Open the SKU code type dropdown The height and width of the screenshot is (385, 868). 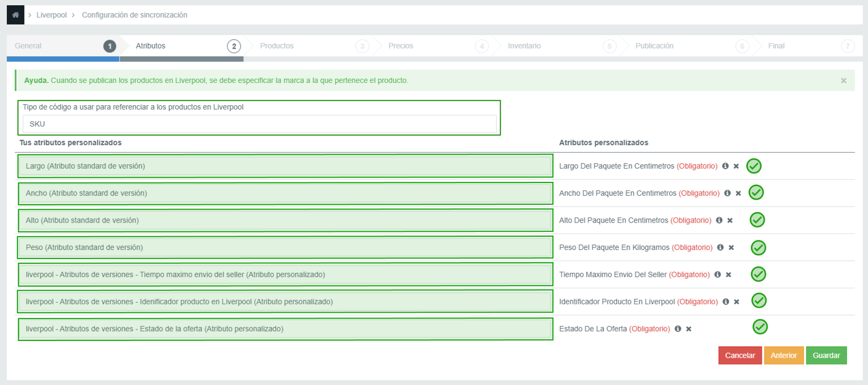(259, 124)
